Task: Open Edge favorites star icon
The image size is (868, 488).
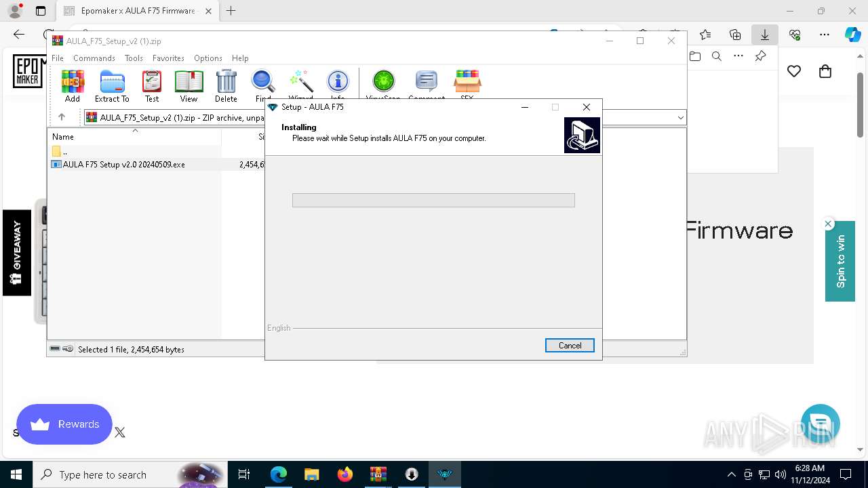Action: 705,35
